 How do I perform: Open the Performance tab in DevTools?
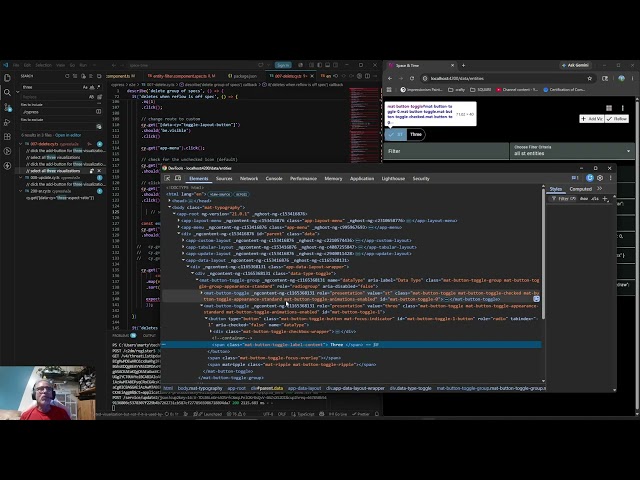pos(303,178)
